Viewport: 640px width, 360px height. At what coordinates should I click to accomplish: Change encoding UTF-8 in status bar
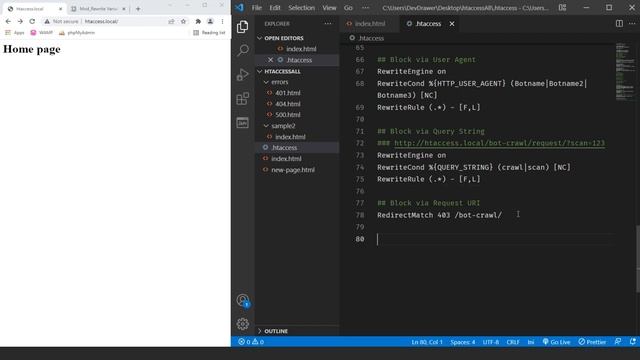(491, 342)
